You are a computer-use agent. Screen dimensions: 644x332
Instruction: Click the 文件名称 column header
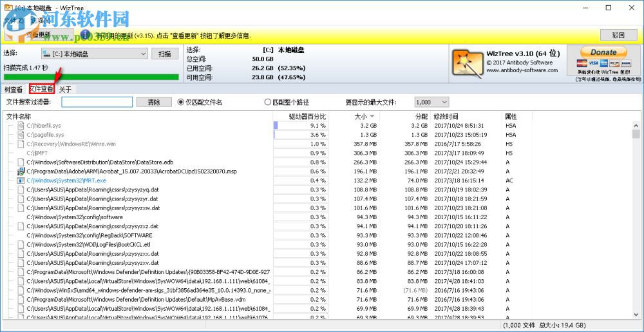click(138, 117)
